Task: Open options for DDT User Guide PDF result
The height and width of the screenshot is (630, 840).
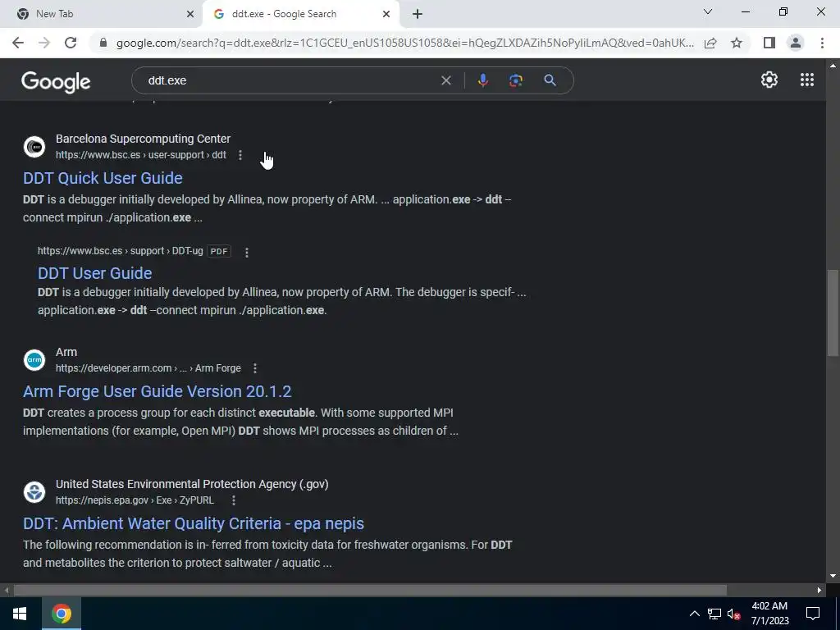Action: point(246,253)
